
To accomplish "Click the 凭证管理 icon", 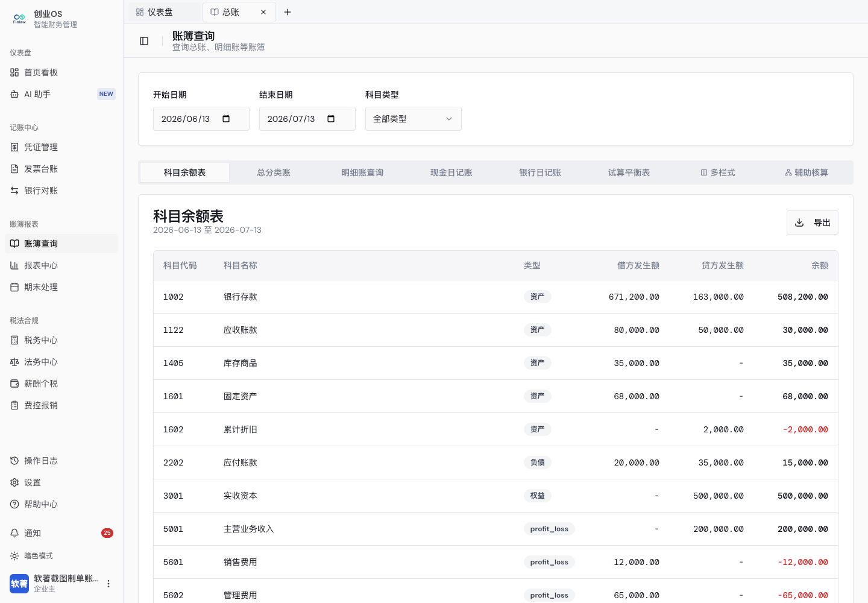I will [x=14, y=147].
